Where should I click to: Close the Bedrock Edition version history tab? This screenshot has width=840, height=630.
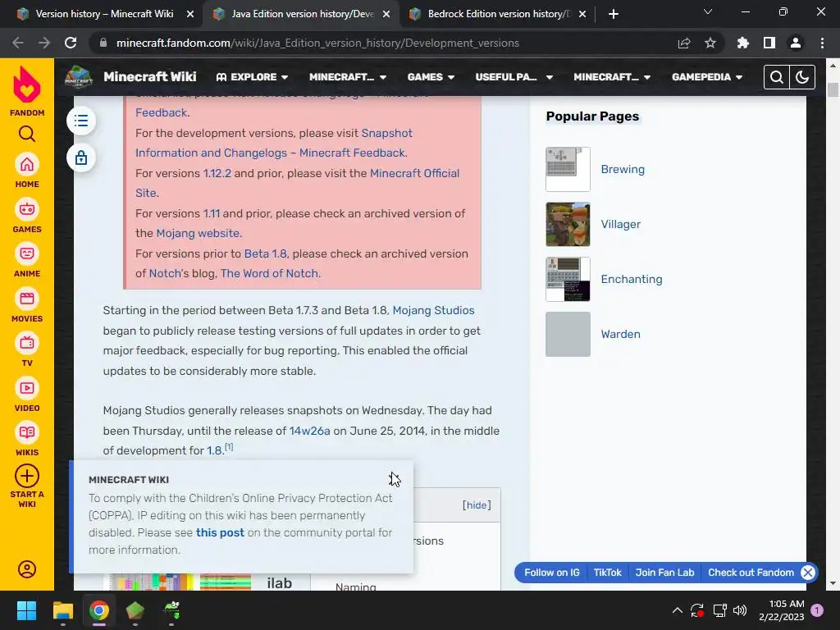coord(582,14)
